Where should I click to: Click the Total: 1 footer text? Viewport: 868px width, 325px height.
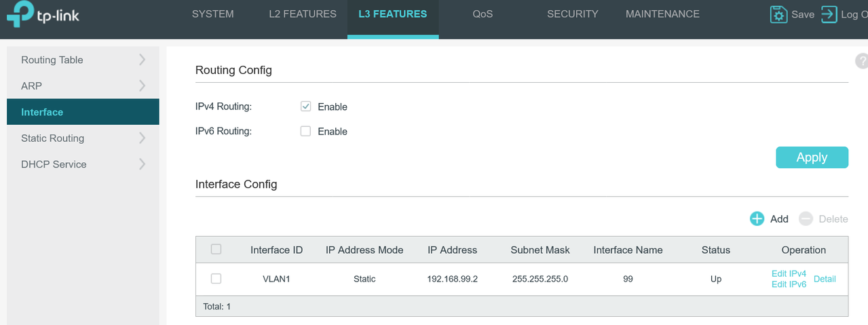click(x=217, y=307)
